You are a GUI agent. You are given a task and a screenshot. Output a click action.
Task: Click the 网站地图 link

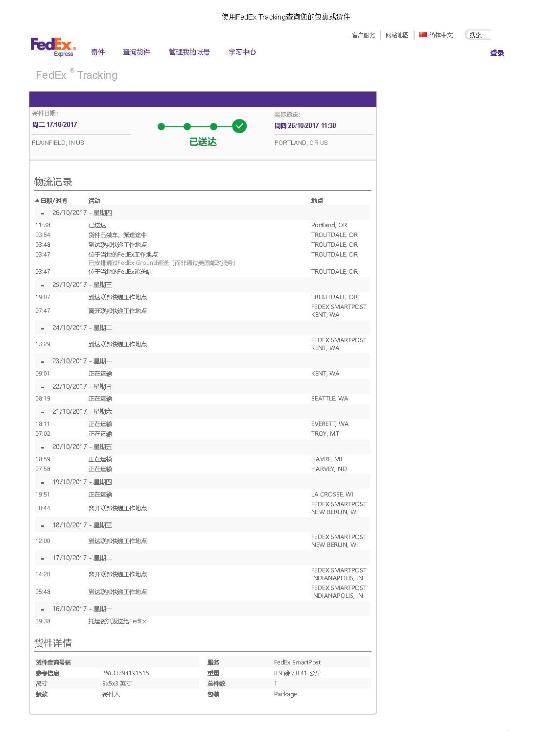[x=397, y=35]
